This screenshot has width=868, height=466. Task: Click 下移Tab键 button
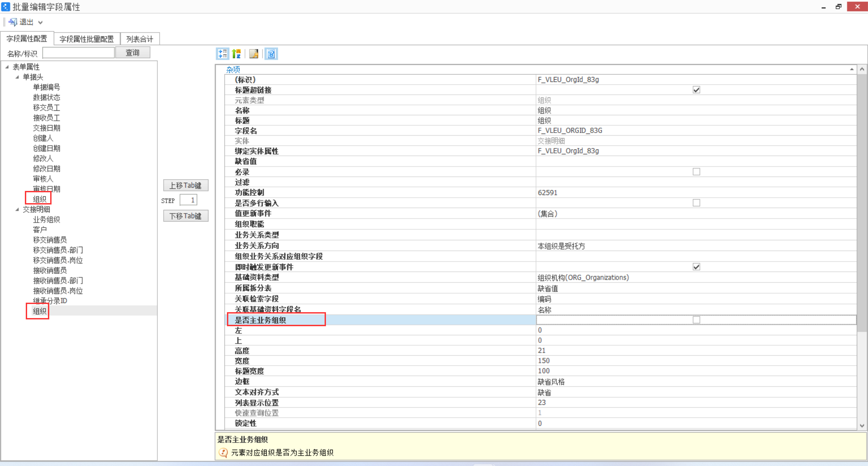tap(185, 216)
